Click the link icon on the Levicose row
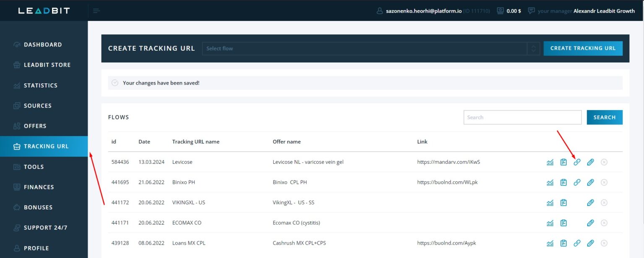Screen dimensions: 644x258 tap(577, 162)
